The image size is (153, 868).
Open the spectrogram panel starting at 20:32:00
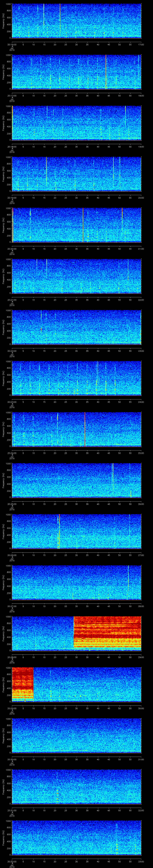[76, 838]
